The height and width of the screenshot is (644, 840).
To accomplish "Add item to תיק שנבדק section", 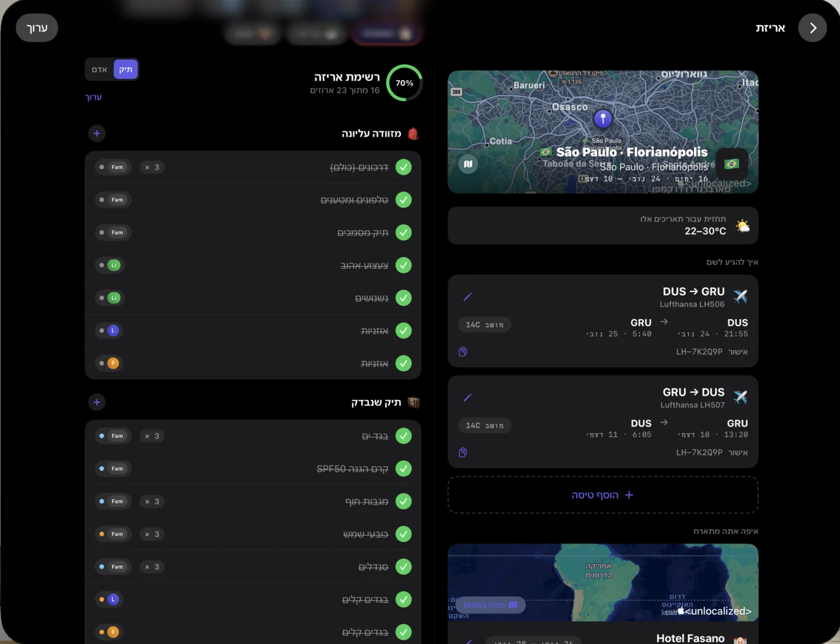I will [x=97, y=402].
